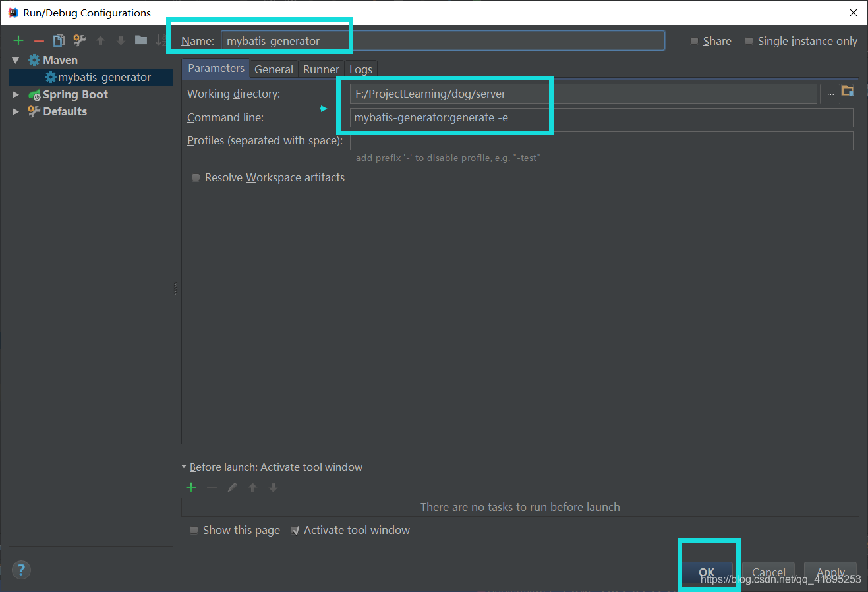The image size is (868, 592).
Task: Focus the Name input field
Action: pos(443,41)
